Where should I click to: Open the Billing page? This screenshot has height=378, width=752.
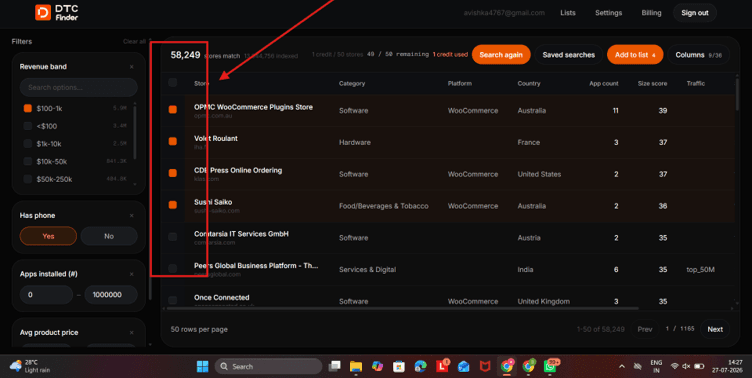coord(651,13)
